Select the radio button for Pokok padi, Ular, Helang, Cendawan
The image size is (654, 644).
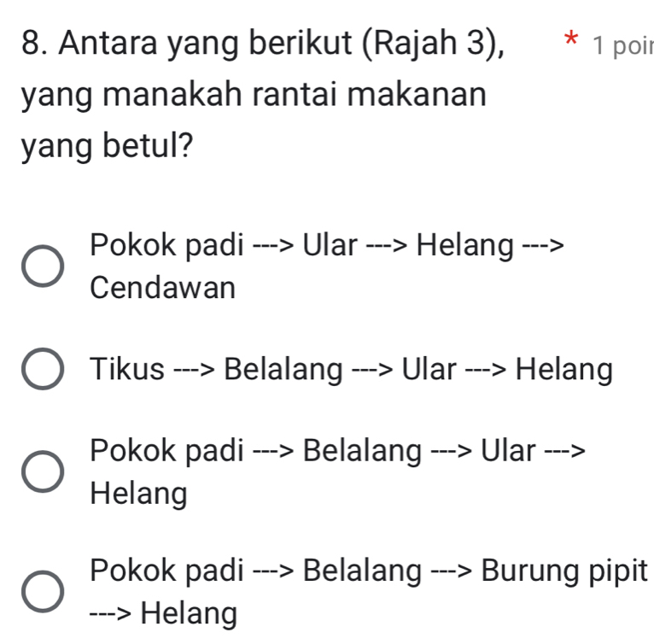pyautogui.click(x=41, y=266)
